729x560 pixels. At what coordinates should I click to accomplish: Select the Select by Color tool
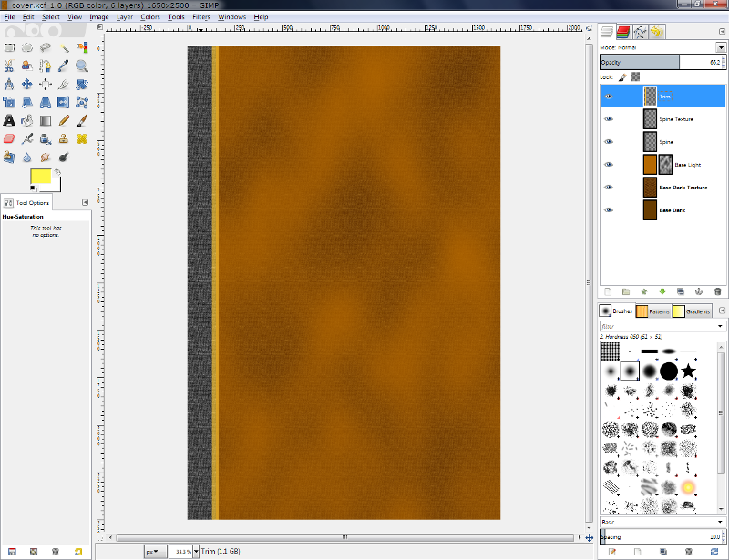coord(82,48)
